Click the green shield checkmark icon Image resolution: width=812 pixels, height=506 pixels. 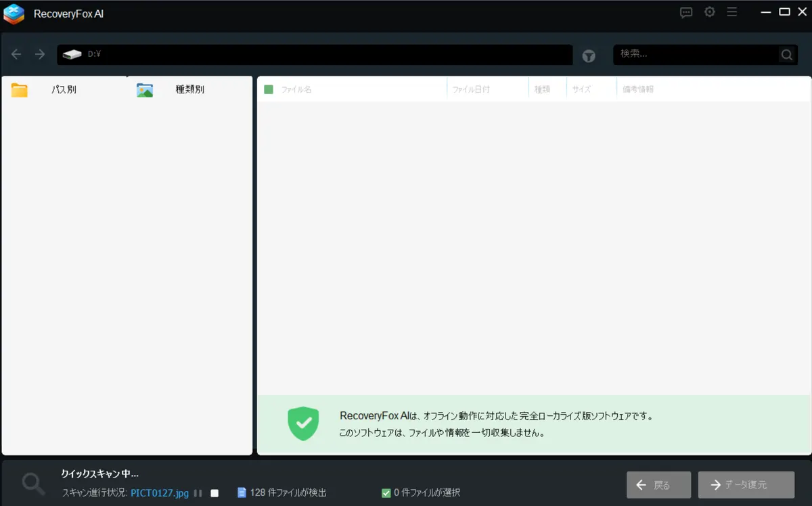click(x=303, y=424)
